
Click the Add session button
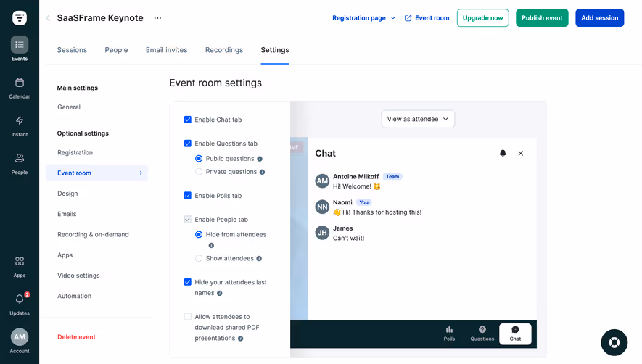(599, 18)
